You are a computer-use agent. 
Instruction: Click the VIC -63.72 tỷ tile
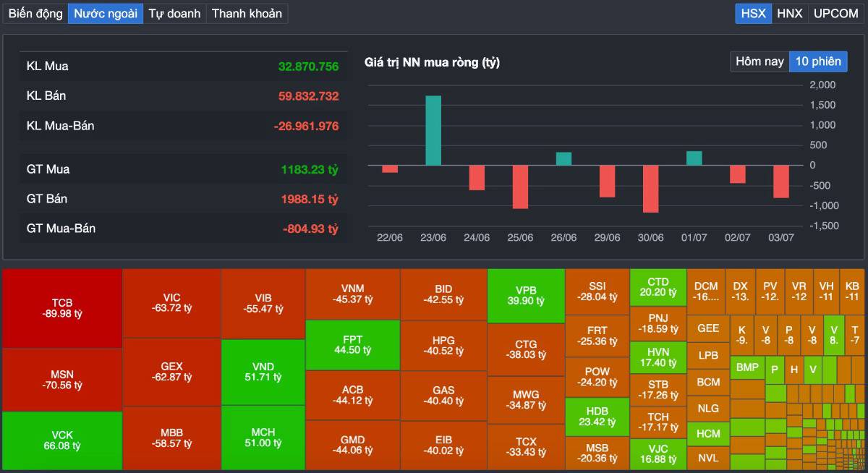click(172, 304)
